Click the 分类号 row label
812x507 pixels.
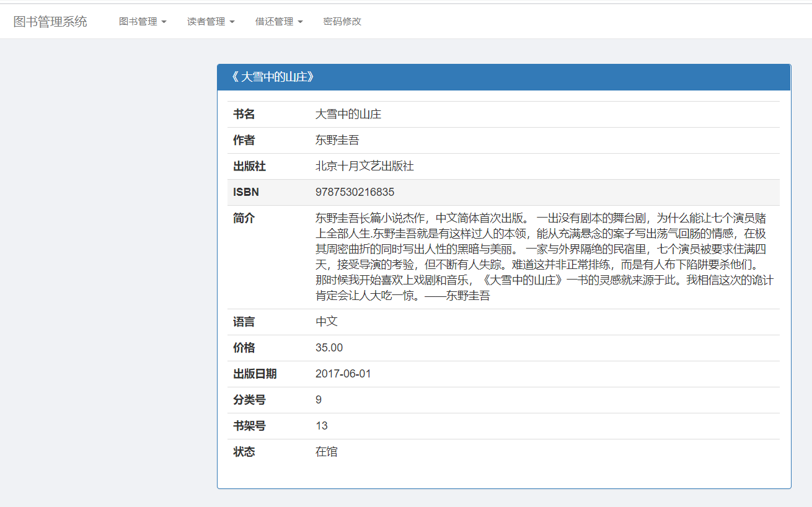coord(249,400)
